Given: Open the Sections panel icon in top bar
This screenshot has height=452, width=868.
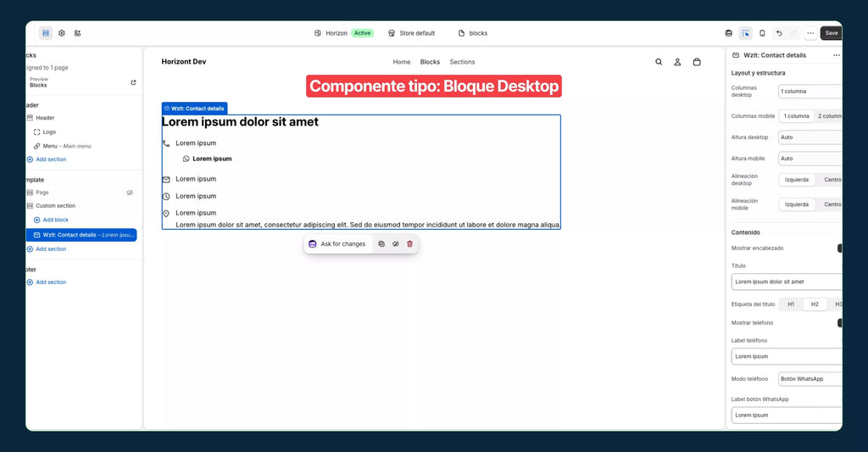Looking at the screenshot, I should click(46, 33).
